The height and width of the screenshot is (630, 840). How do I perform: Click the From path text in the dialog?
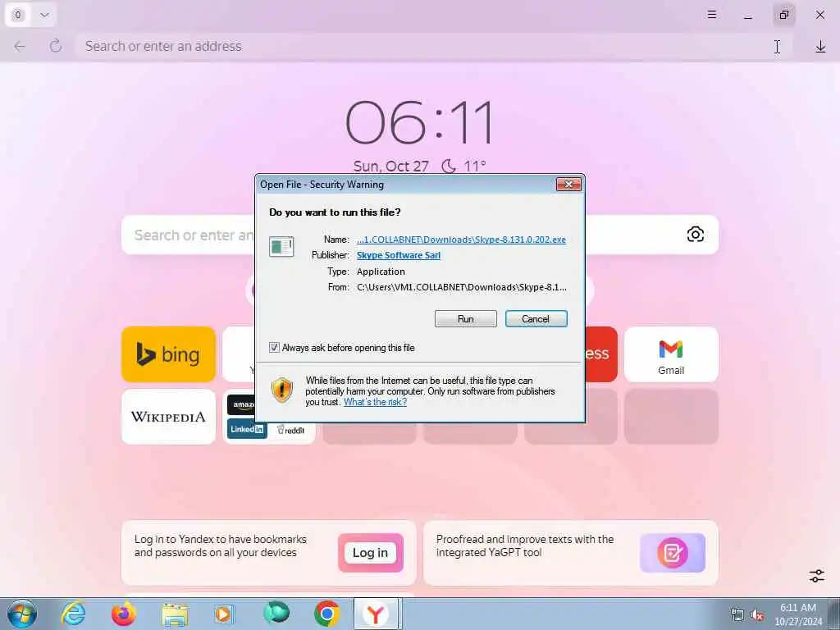point(462,287)
